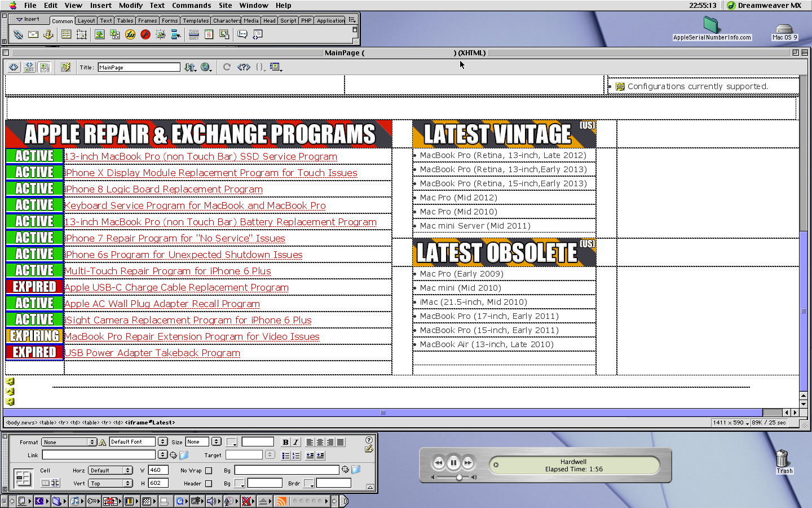The image size is (812, 508).
Task: Open the Vert alignment dropdown
Action: [x=110, y=483]
